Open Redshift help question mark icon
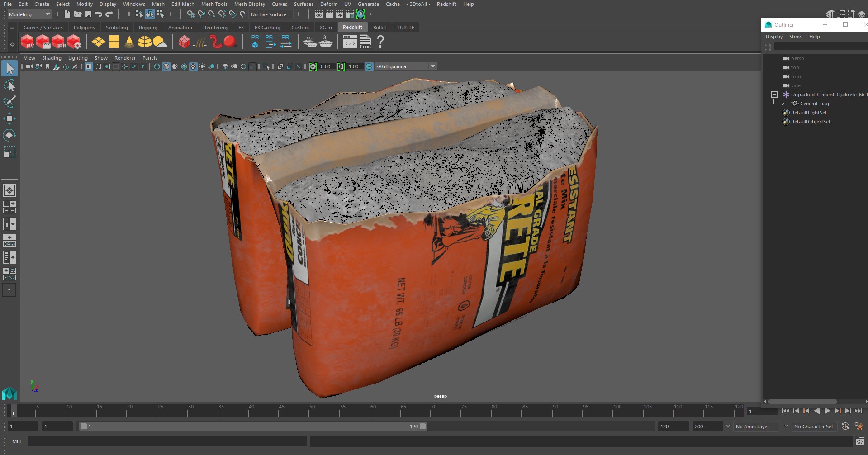868x455 pixels. coord(380,42)
